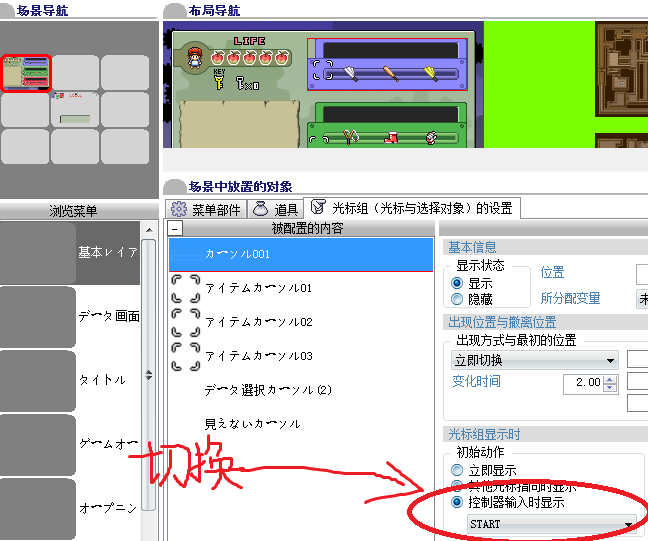Click the red boot item icon in green panel

(x=391, y=137)
